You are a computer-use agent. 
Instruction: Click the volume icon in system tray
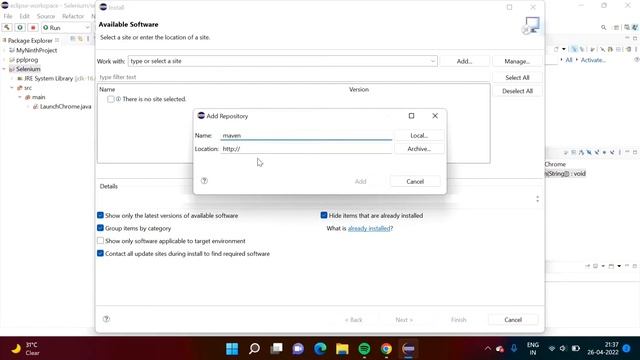563,349
